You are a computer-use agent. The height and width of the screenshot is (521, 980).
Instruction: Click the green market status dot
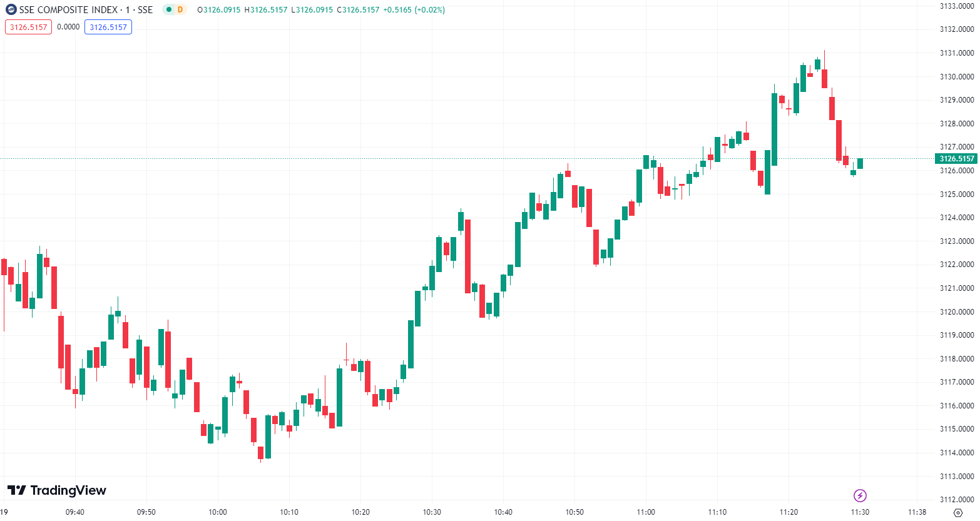pos(169,10)
